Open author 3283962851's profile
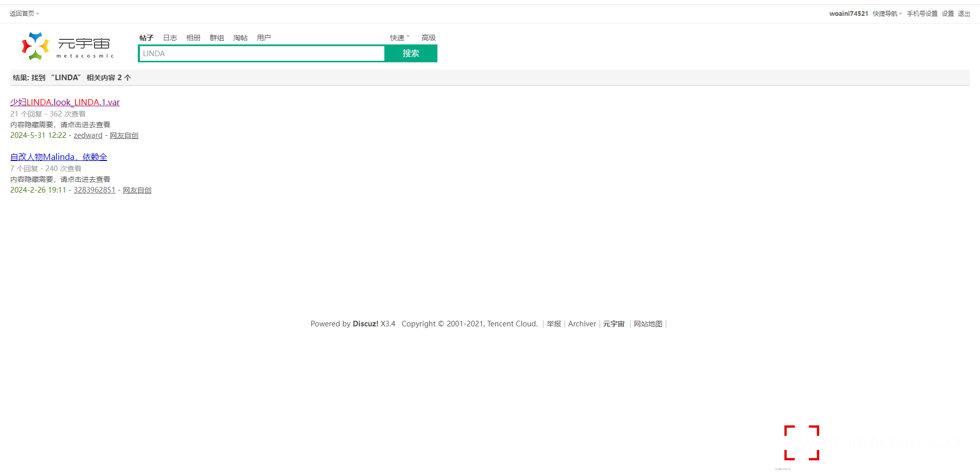 [94, 190]
